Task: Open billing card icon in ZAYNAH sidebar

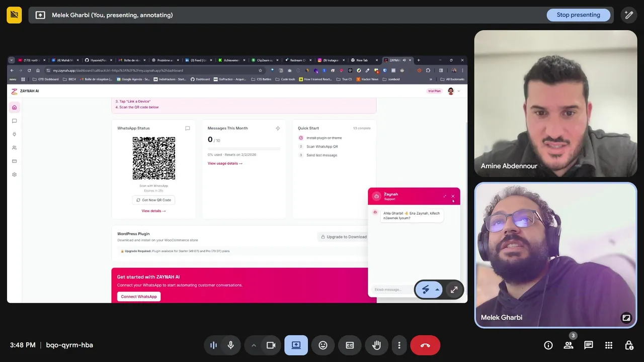Action: click(x=14, y=161)
